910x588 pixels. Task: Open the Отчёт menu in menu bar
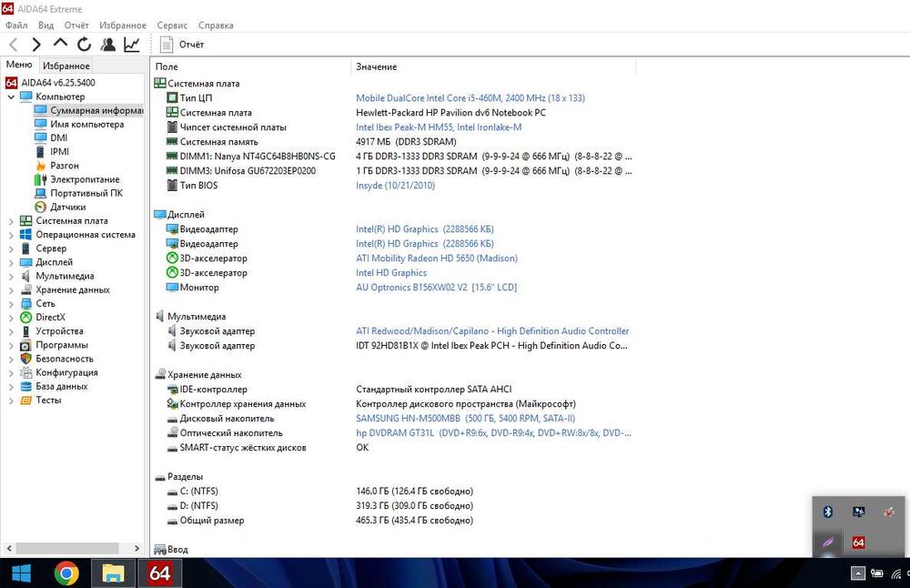(76, 25)
